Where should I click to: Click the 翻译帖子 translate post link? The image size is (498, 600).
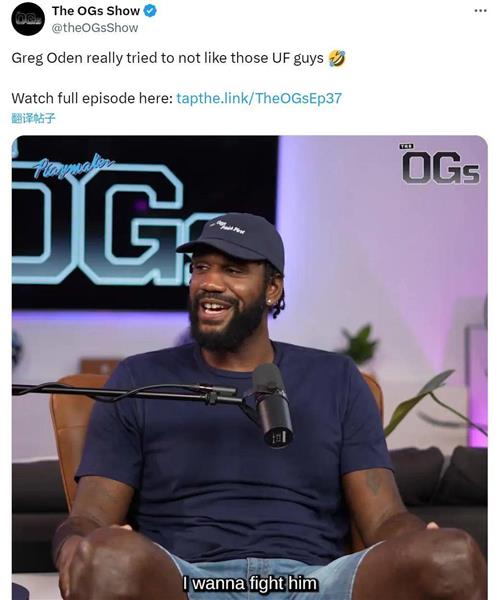33,118
